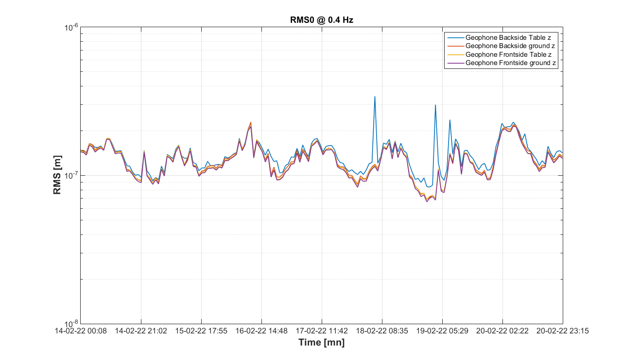The height and width of the screenshot is (364, 622).
Task: Click the blue spike peak before 19-02-22 05:29
Action: point(435,105)
